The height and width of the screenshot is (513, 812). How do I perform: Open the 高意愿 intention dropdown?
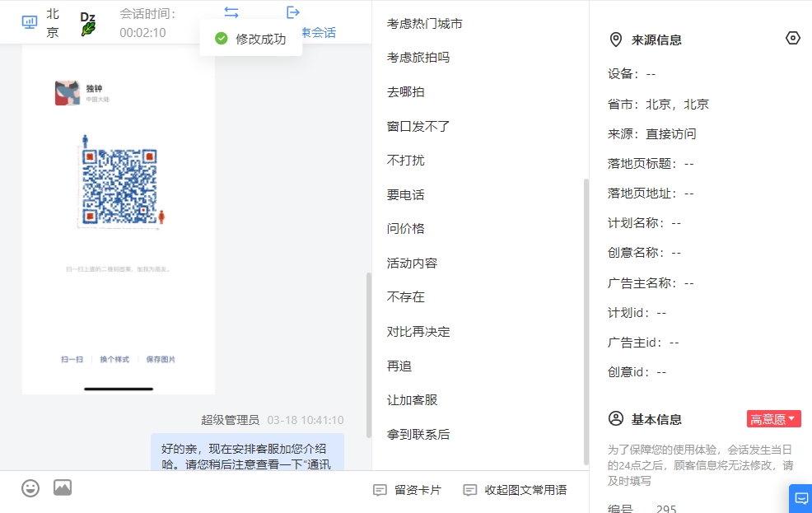pos(773,419)
